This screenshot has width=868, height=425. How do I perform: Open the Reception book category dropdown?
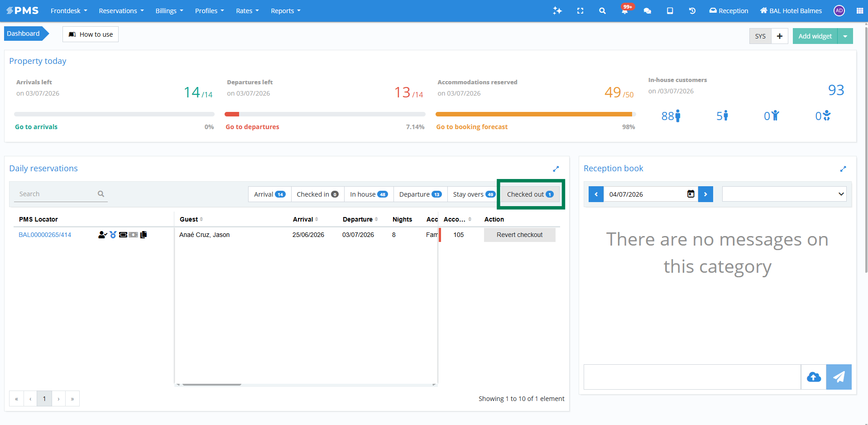coord(784,194)
